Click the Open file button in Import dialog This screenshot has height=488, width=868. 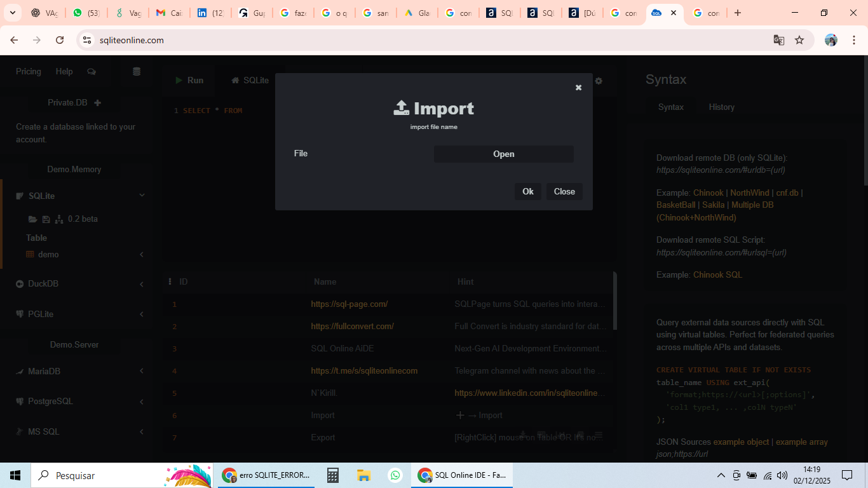coord(504,154)
